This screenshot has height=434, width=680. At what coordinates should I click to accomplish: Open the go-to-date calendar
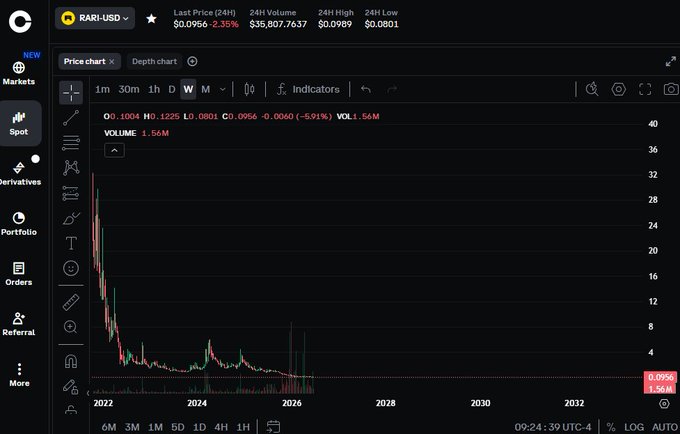click(273, 427)
